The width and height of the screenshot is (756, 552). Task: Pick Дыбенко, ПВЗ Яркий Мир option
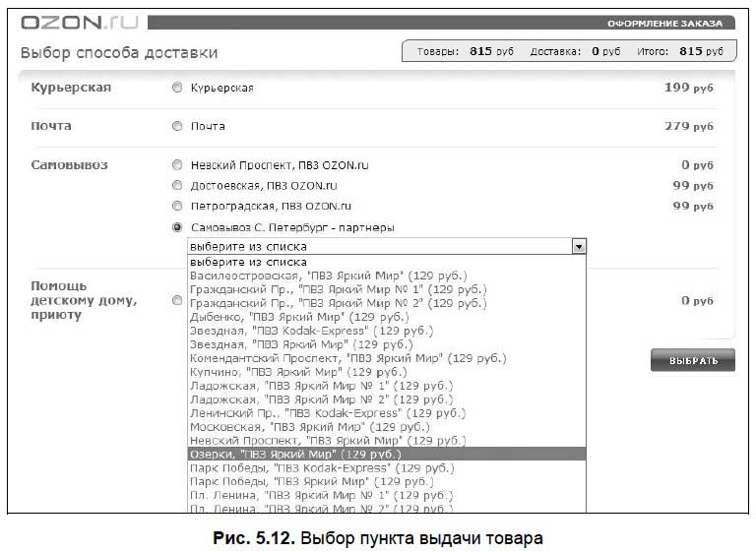387,317
